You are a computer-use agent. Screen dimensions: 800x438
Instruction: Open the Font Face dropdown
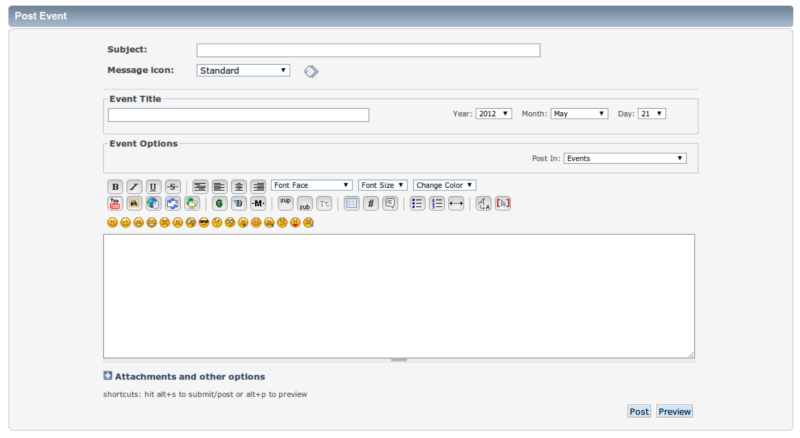(x=312, y=185)
